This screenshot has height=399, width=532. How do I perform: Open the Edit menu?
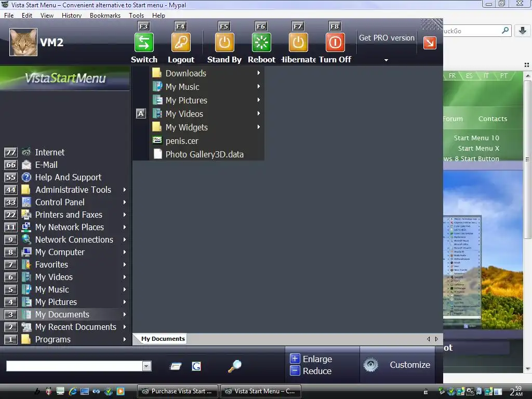[x=27, y=15]
